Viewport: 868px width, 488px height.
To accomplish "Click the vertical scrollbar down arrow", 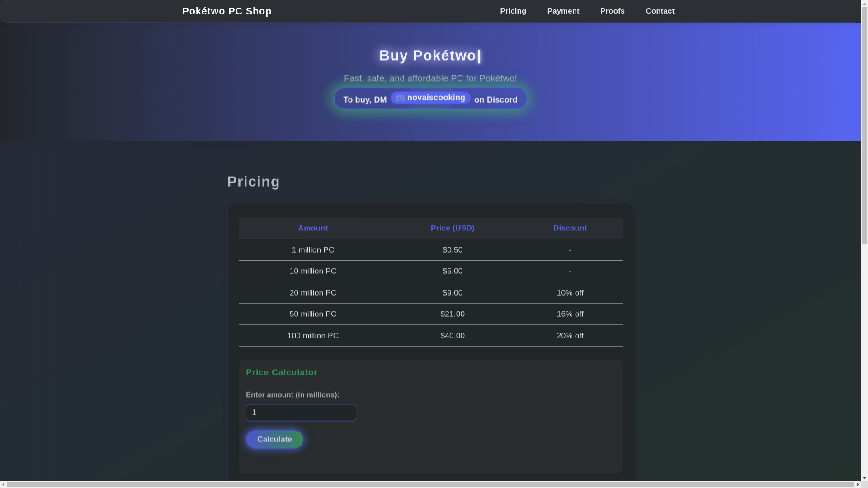I will (864, 478).
